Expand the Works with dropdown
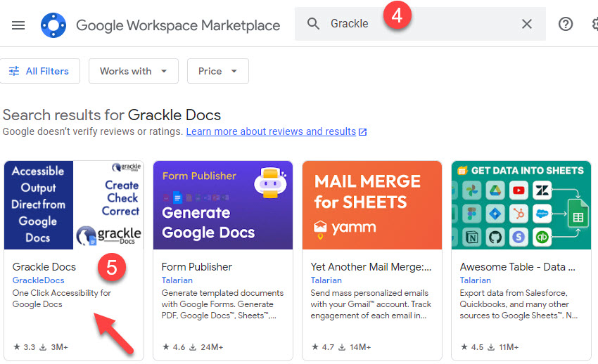598x364 pixels. [133, 71]
